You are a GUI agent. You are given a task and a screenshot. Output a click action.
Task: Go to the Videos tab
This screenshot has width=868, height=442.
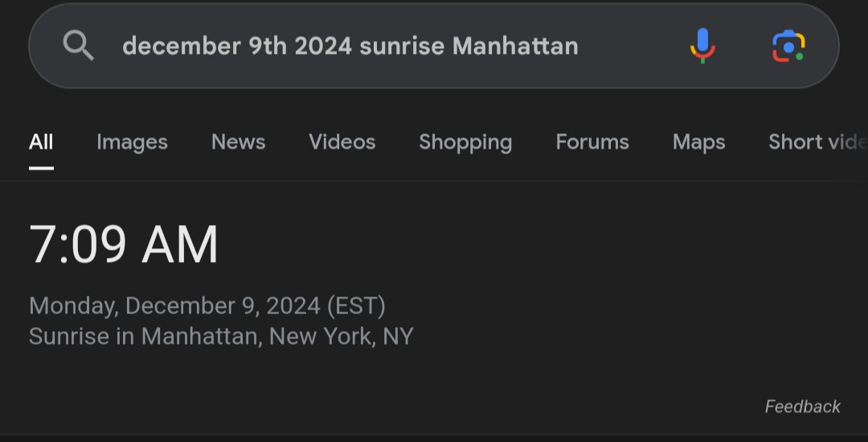click(342, 142)
